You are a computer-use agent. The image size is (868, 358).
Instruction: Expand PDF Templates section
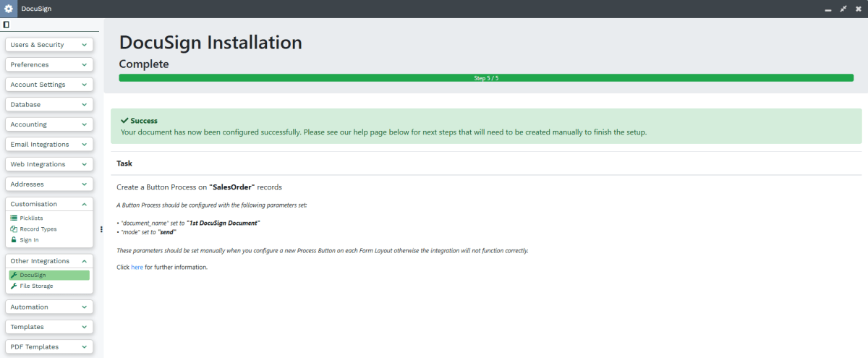[49, 346]
